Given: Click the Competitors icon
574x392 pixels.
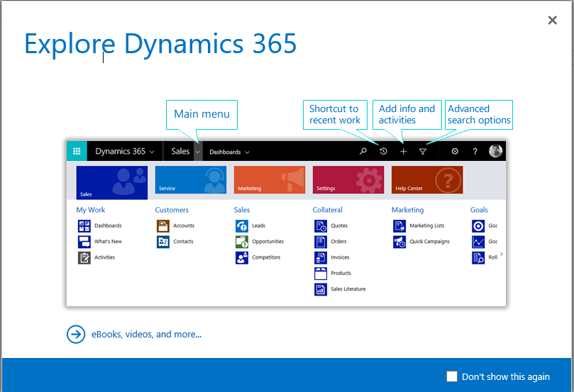Looking at the screenshot, I should point(242,258).
